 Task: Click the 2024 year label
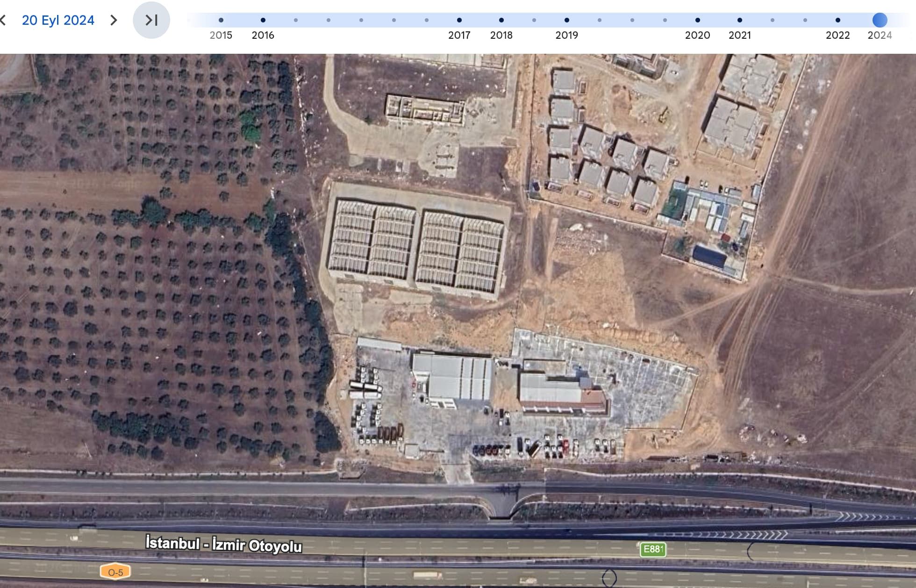(880, 35)
